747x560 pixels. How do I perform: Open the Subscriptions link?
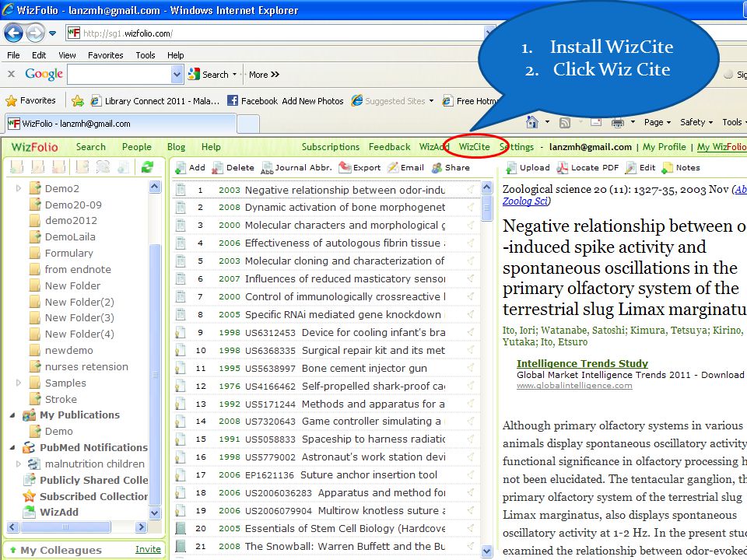click(331, 147)
